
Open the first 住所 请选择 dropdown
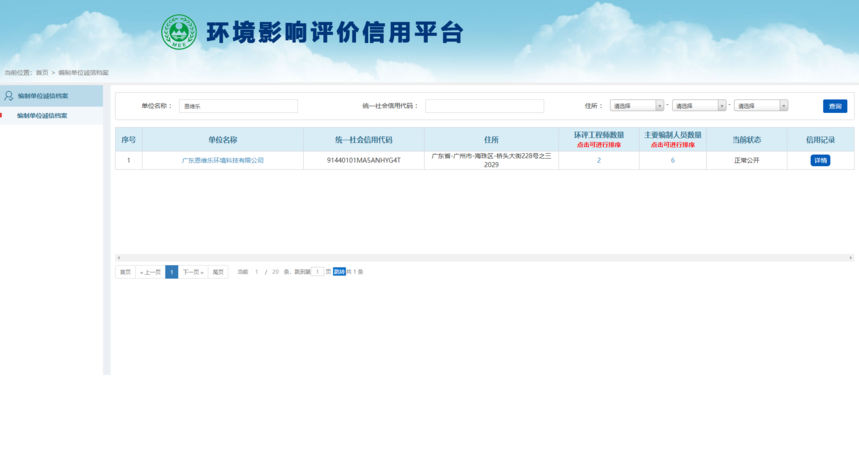click(x=637, y=106)
